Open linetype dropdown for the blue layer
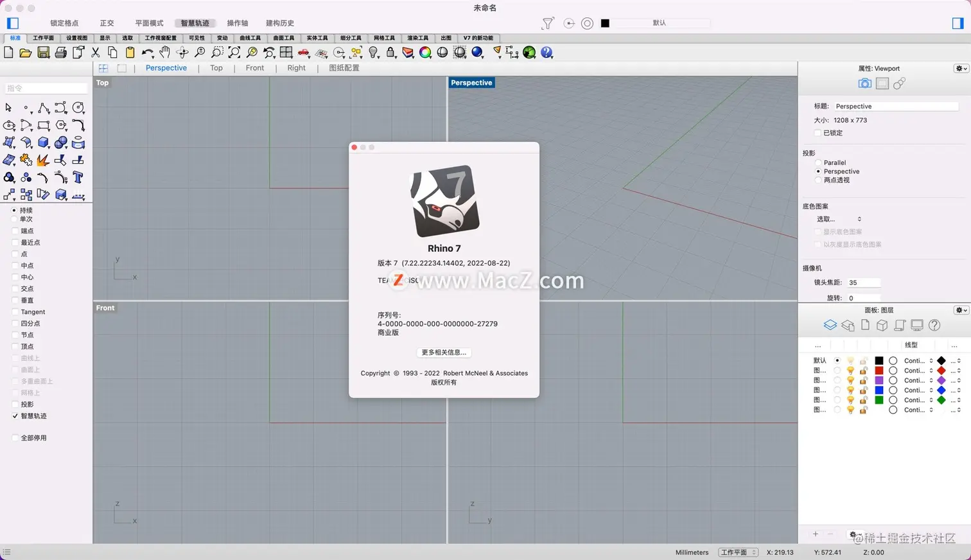Viewport: 971px width, 560px height. (918, 390)
